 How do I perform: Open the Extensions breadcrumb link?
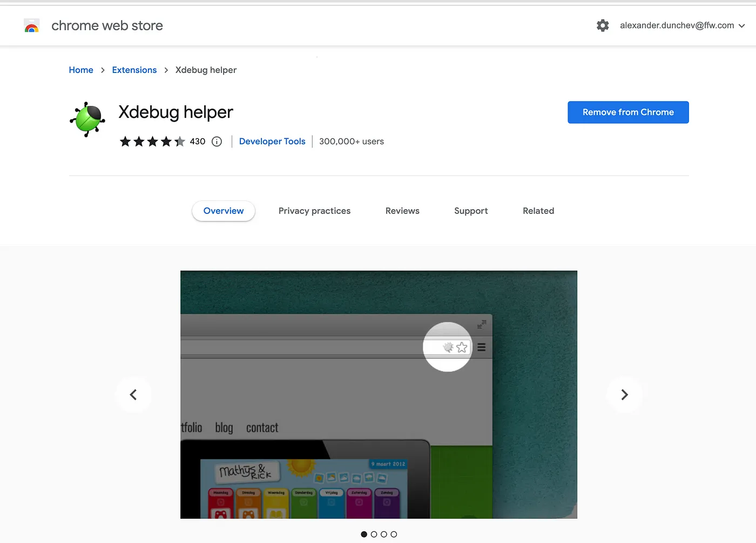click(x=134, y=70)
